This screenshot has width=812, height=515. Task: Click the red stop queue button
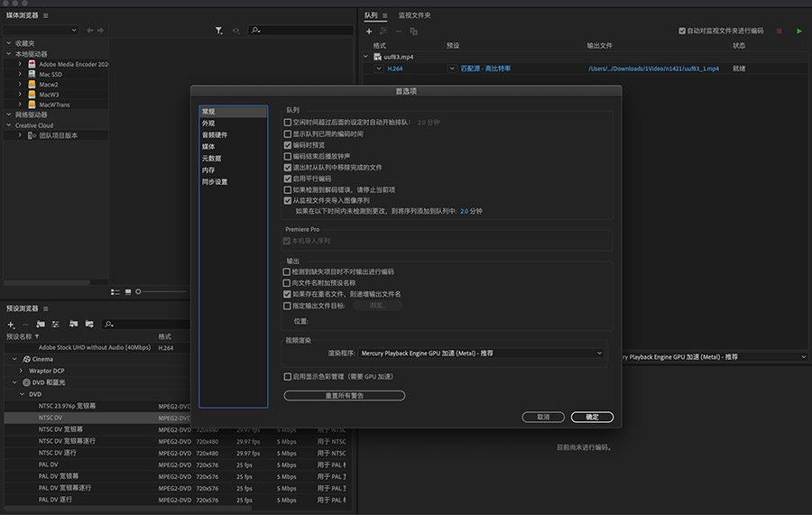point(779,31)
